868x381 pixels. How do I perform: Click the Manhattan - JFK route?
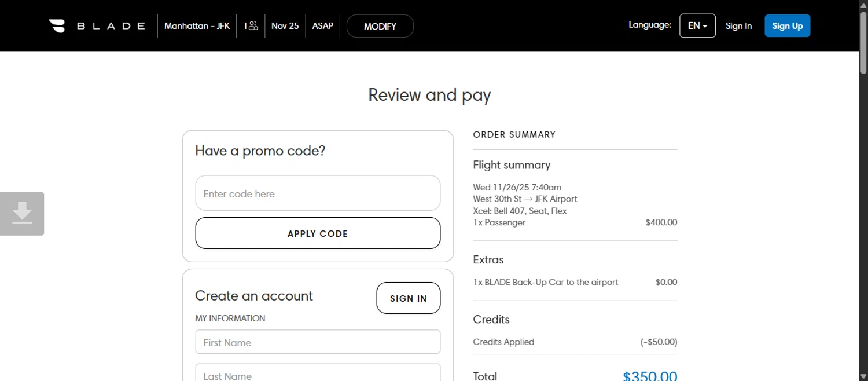[x=197, y=26]
